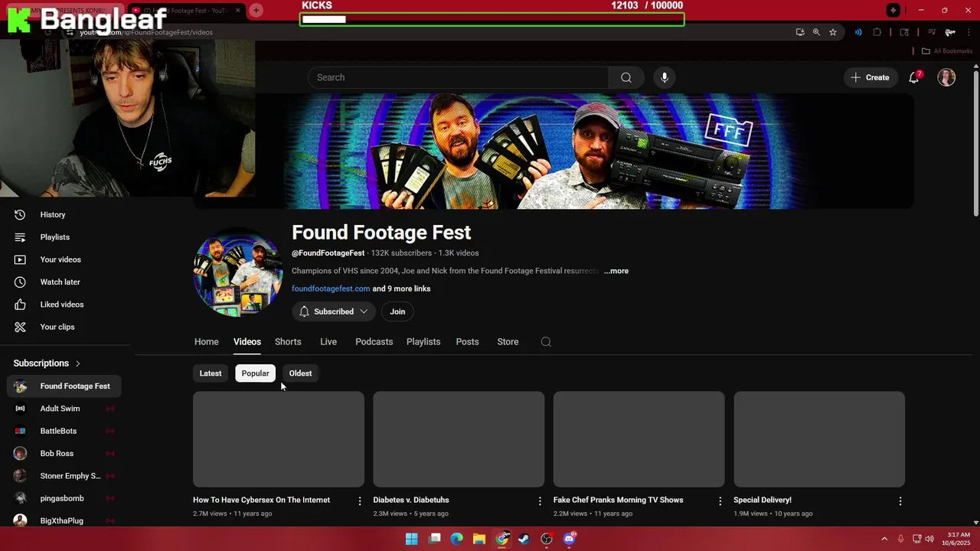Screen dimensions: 980x551
Task: Sort videos by Latest
Action: (x=211, y=373)
